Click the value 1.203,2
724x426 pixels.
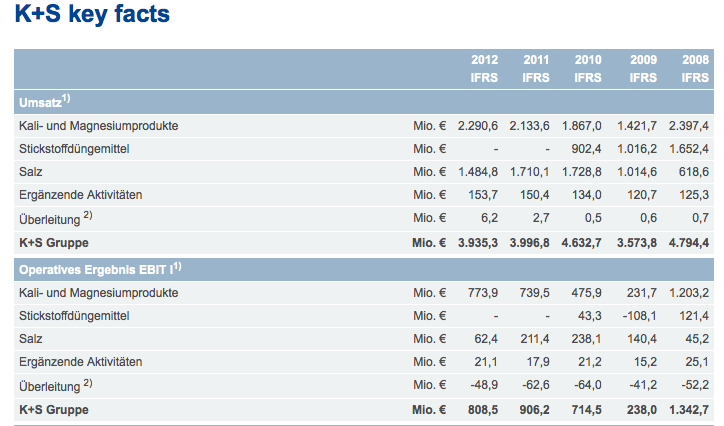pyautogui.click(x=689, y=293)
